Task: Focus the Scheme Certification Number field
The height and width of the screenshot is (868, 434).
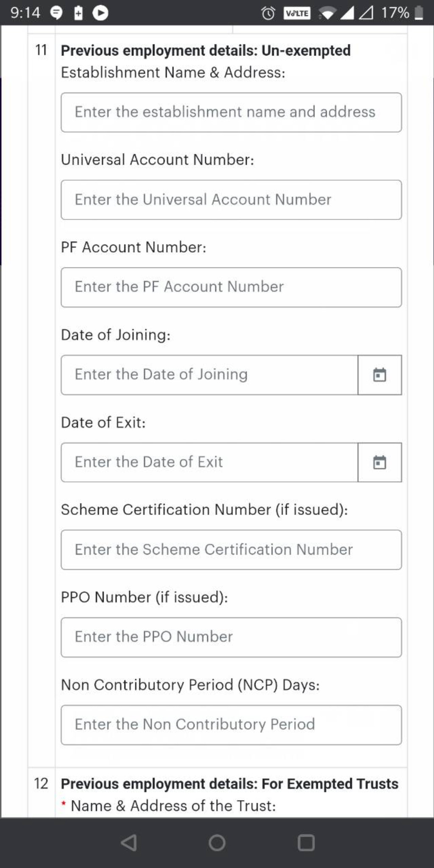Action: click(x=231, y=550)
